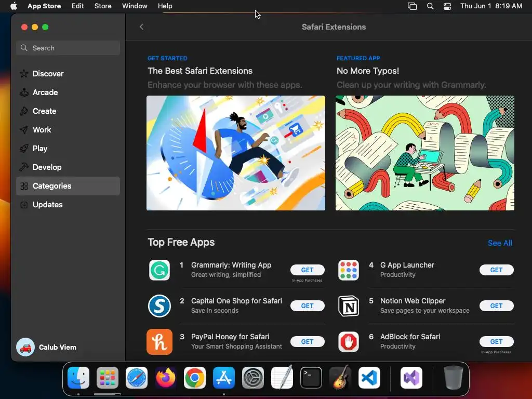Screen dimensions: 532x399
Task: Click the App Store search field
Action: (68, 48)
